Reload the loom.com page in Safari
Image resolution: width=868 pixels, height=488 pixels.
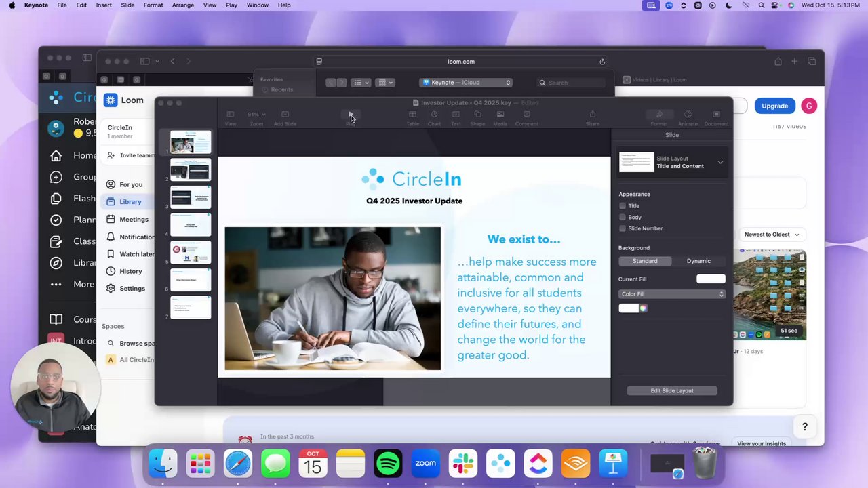coord(602,62)
